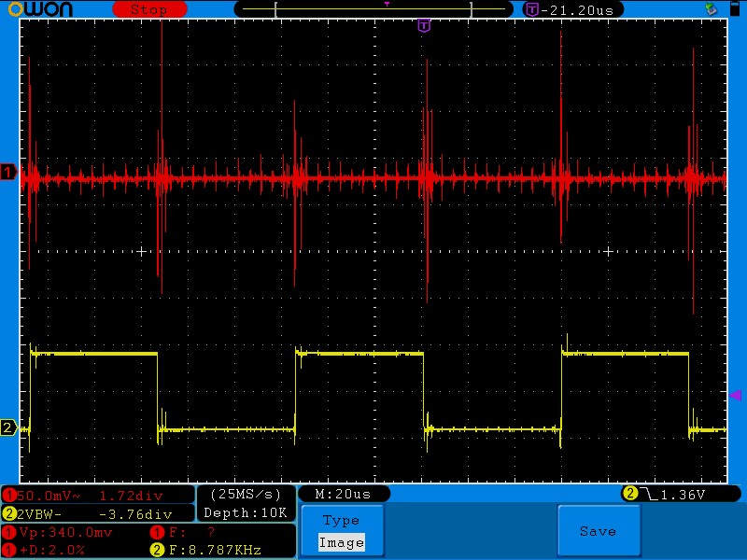Toggle the red Stop run state indicator

click(148, 9)
